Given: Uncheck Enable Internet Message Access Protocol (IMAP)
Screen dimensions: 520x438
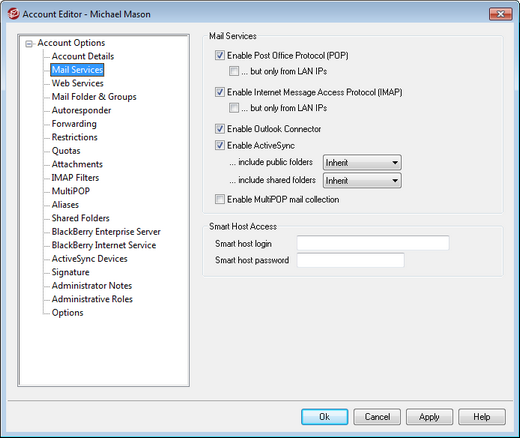Looking at the screenshot, I should click(220, 92).
